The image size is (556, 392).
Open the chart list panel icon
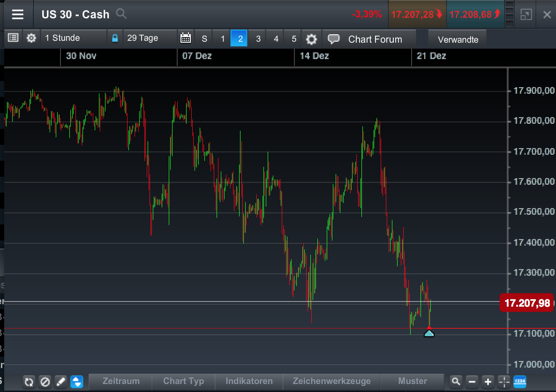point(13,38)
